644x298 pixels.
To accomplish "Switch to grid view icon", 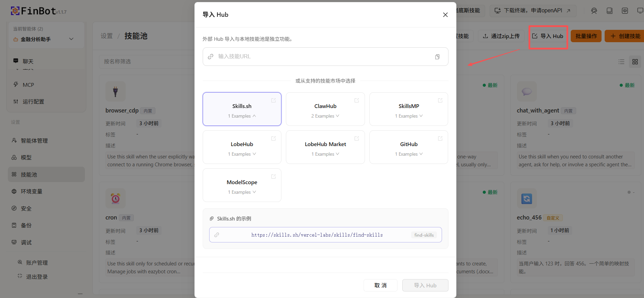I will pyautogui.click(x=635, y=62).
